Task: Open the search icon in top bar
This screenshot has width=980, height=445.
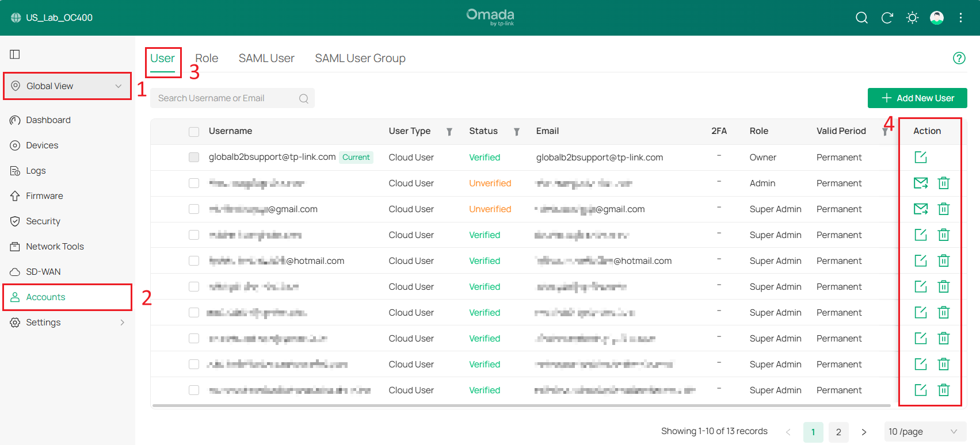Action: pyautogui.click(x=861, y=18)
